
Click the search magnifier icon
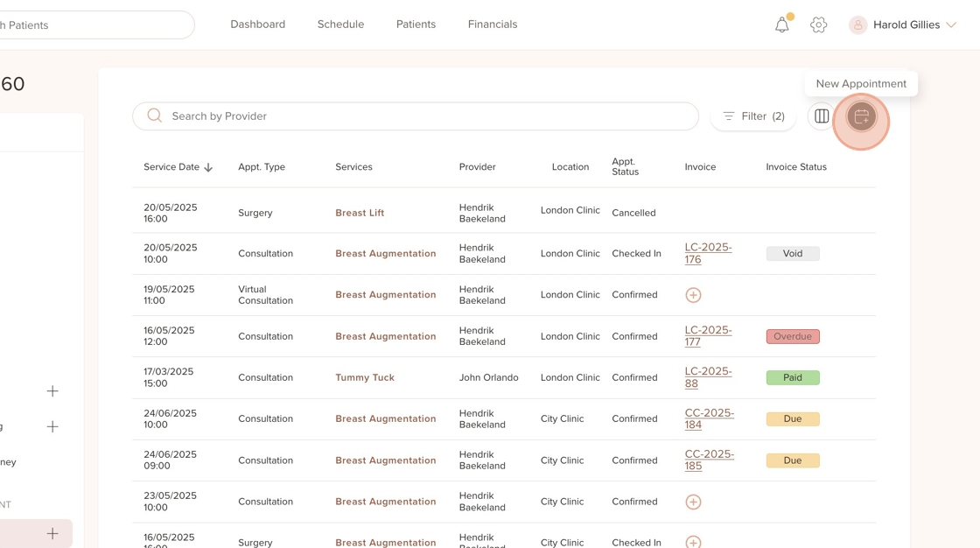155,116
